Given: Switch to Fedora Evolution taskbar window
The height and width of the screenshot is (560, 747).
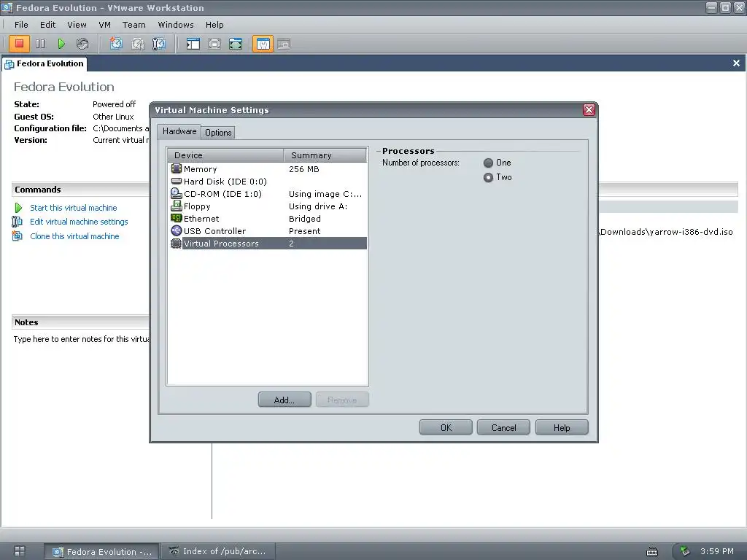Looking at the screenshot, I should point(102,551).
